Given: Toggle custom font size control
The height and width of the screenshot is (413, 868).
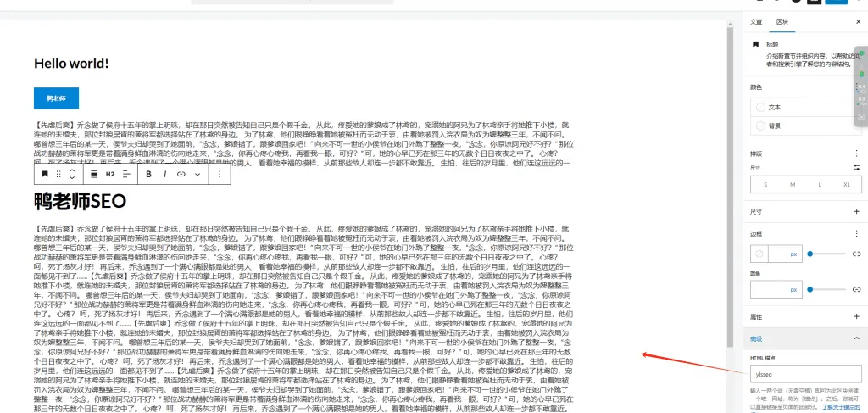Looking at the screenshot, I should click(857, 168).
